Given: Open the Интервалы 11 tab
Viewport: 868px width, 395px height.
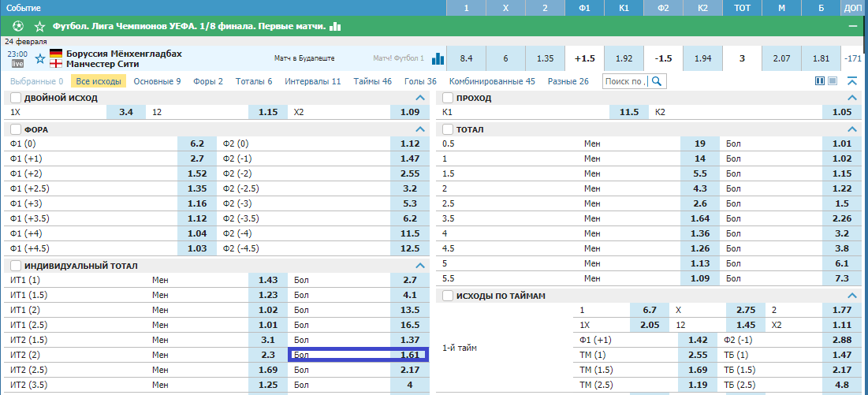Looking at the screenshot, I should (x=313, y=81).
